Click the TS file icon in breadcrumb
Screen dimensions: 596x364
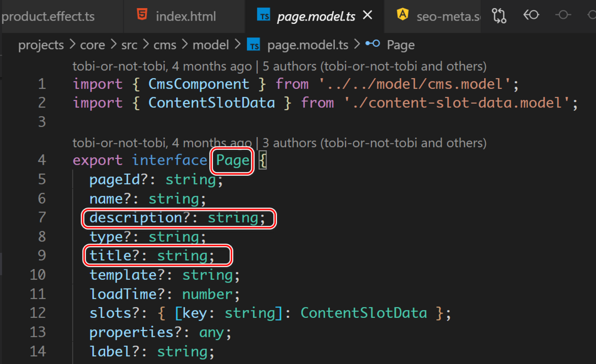pyautogui.click(x=254, y=44)
